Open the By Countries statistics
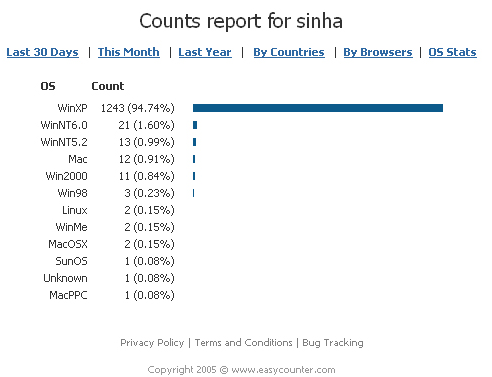The height and width of the screenshot is (377, 492). coord(289,52)
